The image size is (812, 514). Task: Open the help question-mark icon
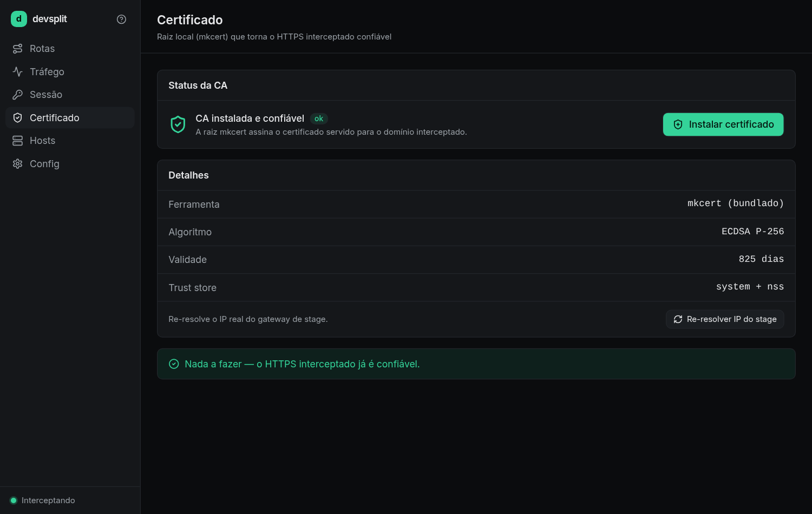point(121,19)
